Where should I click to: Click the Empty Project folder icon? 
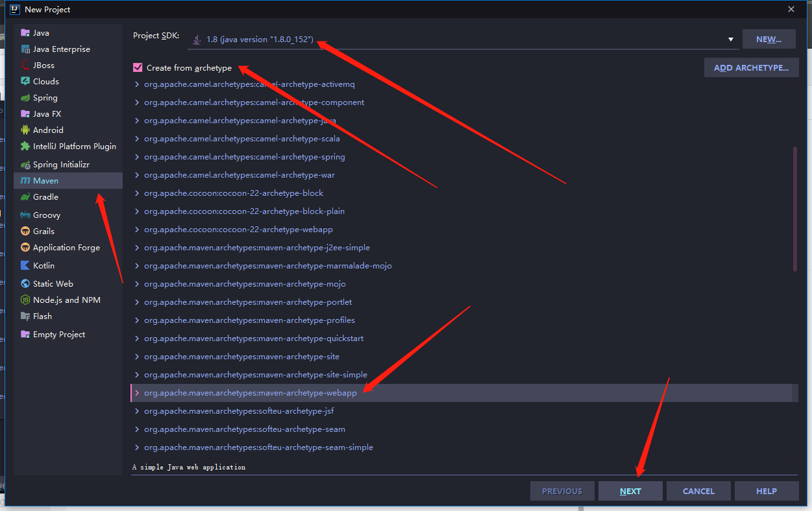(x=25, y=335)
